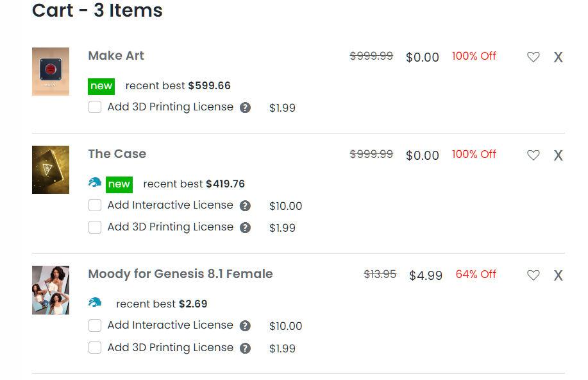Show help for Moody 3D Printing License

pyautogui.click(x=245, y=349)
